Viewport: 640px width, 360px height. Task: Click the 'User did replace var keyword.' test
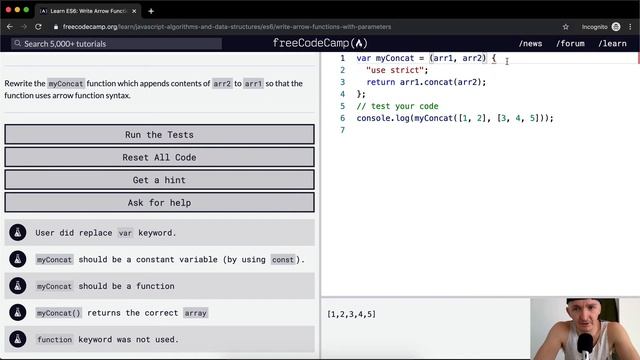(x=160, y=233)
